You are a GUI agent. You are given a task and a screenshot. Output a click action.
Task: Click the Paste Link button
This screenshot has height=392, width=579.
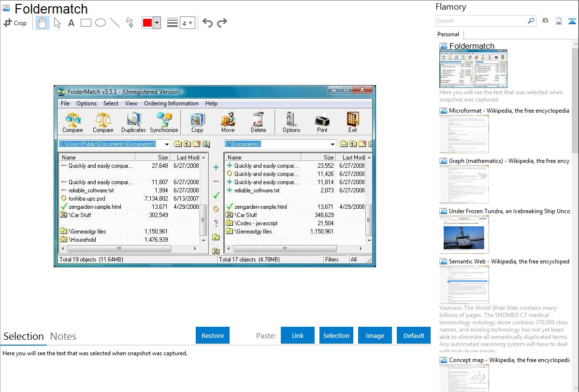(298, 335)
